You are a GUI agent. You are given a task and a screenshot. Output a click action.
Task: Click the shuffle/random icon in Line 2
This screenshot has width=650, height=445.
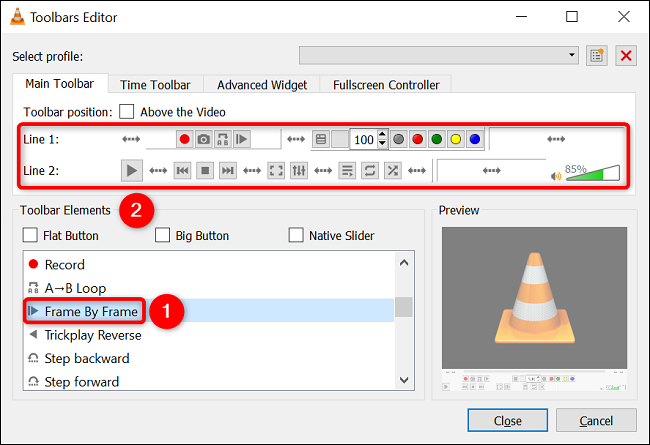tap(393, 170)
